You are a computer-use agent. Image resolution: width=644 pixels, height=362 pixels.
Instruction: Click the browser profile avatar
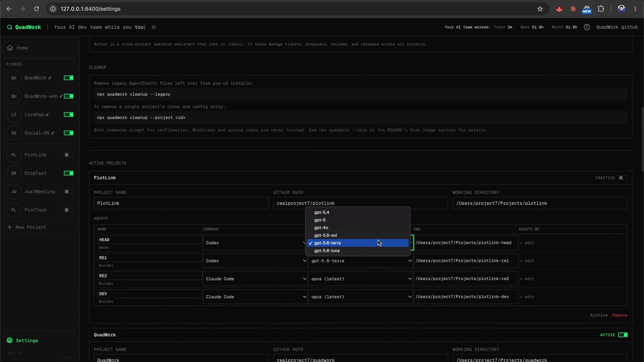coord(621,9)
